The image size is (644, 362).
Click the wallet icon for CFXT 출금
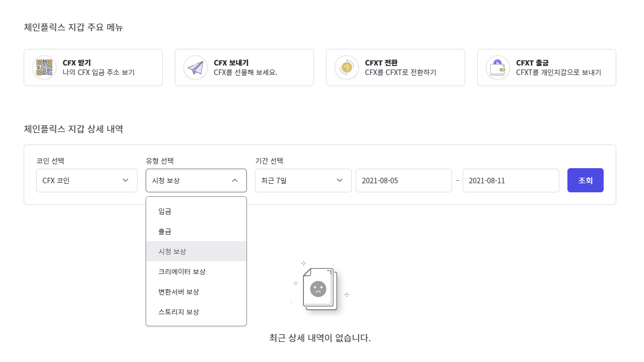click(498, 67)
